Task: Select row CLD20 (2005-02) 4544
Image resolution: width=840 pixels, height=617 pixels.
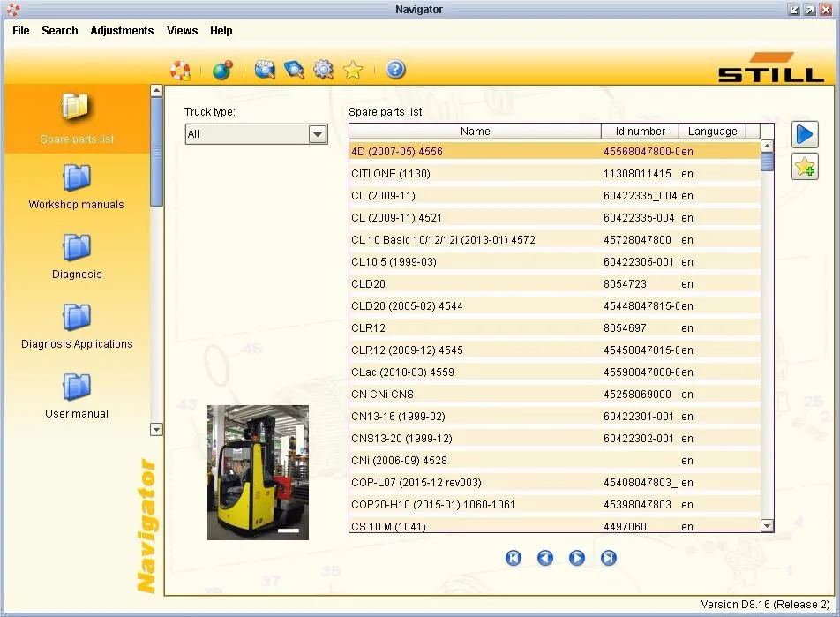Action: coord(554,306)
